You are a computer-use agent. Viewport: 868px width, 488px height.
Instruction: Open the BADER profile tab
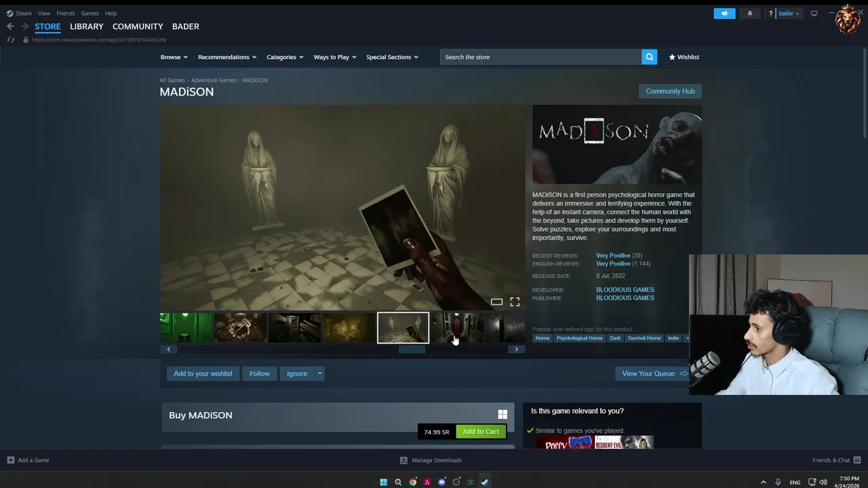186,26
